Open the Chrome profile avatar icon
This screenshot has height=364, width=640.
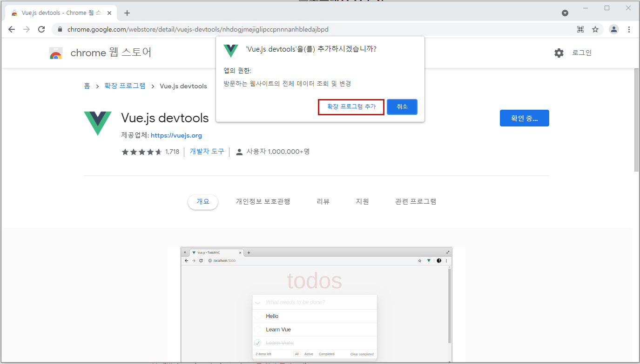pyautogui.click(x=614, y=29)
